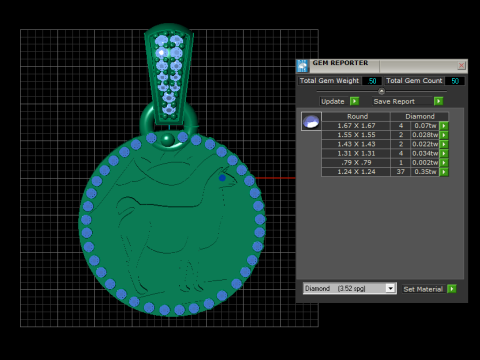Open the Diamond (3.52 spg) material dropdown

tap(350, 288)
